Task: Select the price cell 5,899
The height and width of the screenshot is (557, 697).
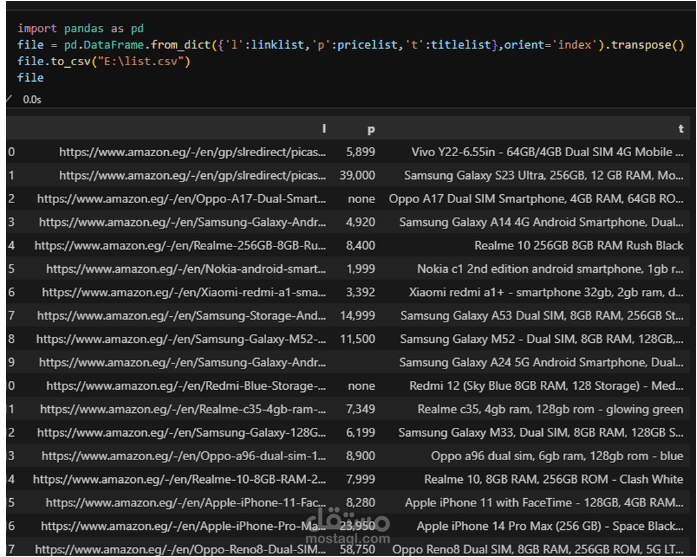Action: point(361,152)
